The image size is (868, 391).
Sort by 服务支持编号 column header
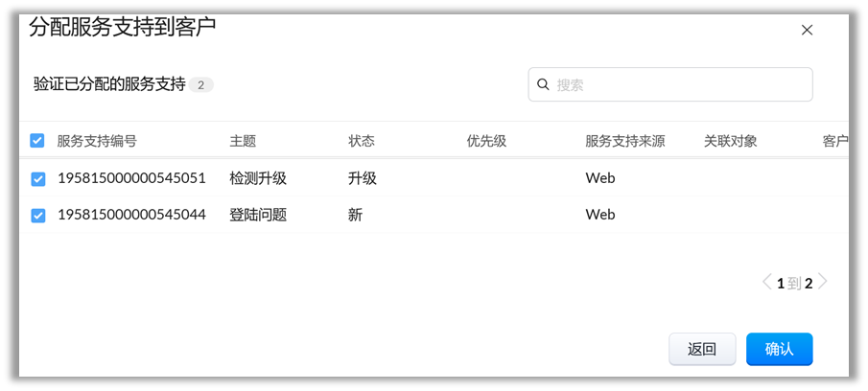tap(97, 141)
